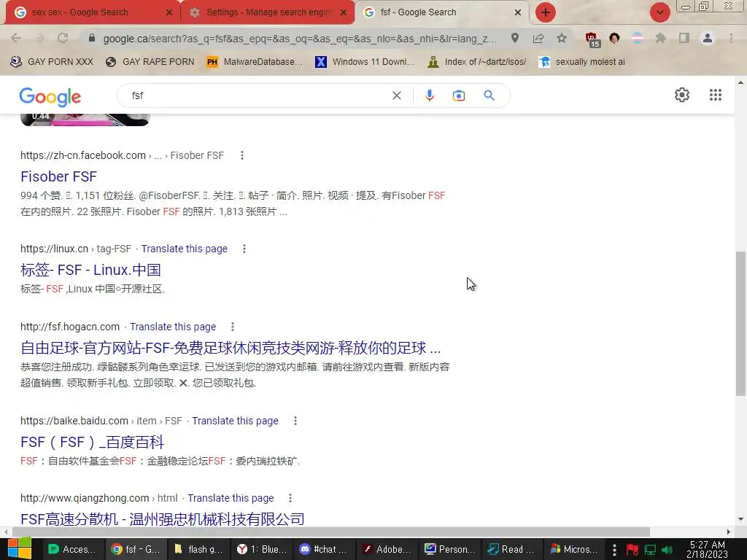
Task: Translate the qiangzhong.com result page
Action: pos(231,497)
